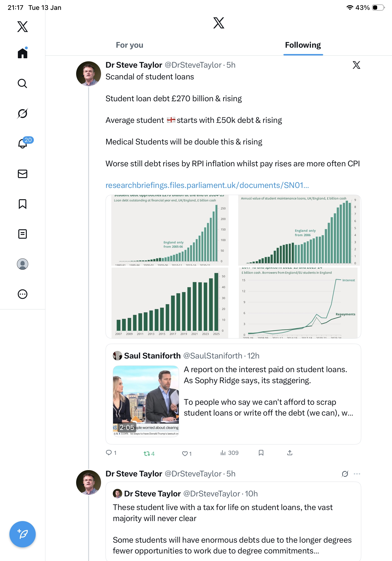Open the Search icon in sidebar
Image resolution: width=392 pixels, height=561 pixels.
pyautogui.click(x=23, y=84)
